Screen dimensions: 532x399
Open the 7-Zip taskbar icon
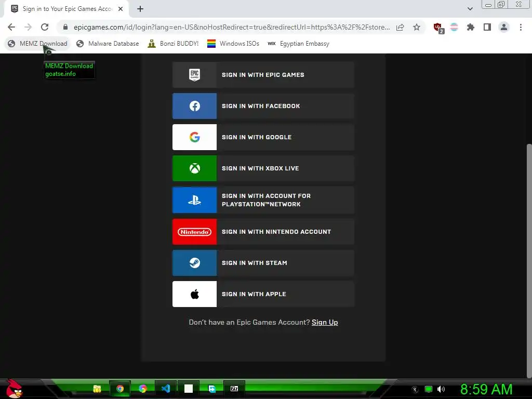[x=234, y=389]
